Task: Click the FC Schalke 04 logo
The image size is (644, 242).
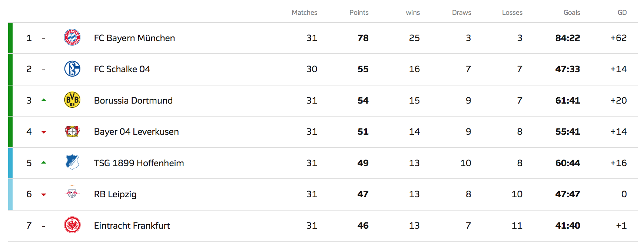Action: coord(72,69)
